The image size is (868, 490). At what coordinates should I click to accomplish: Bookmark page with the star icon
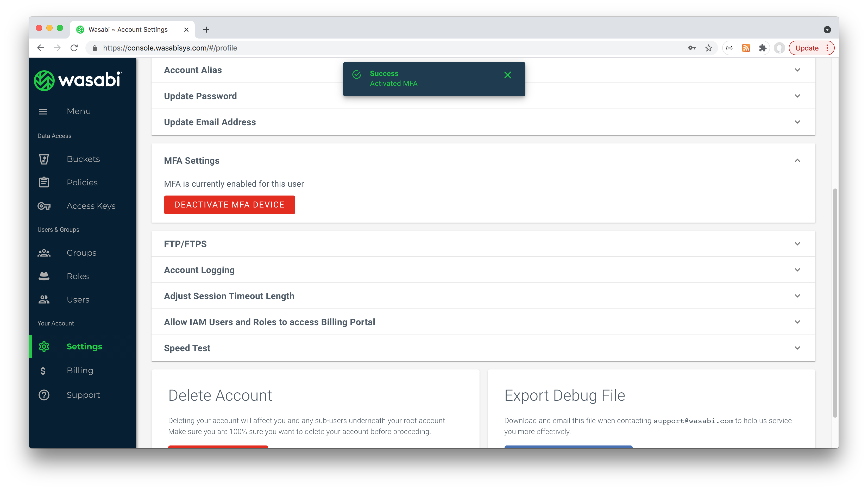tap(709, 48)
